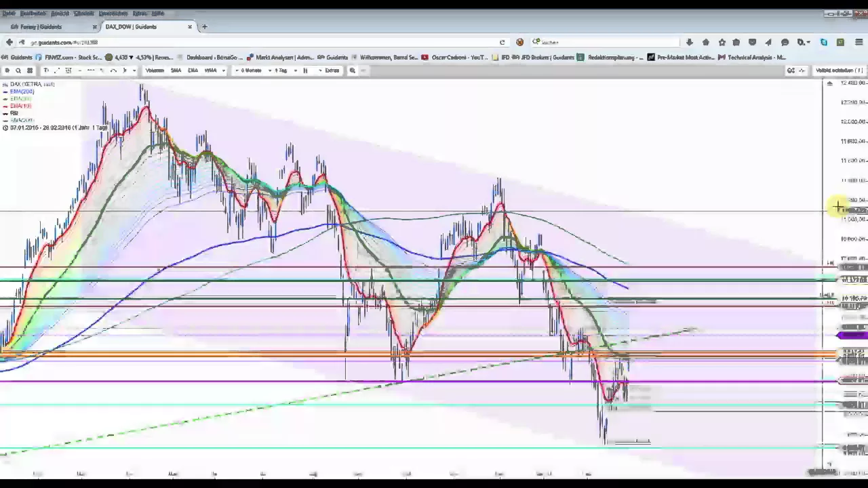Screen dimensions: 868x488
Task: Open the Oscar Carboni YouTube bookmark
Action: pos(454,58)
